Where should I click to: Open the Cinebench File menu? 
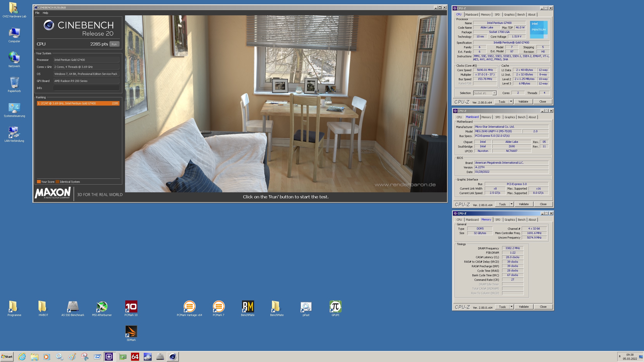pyautogui.click(x=37, y=13)
